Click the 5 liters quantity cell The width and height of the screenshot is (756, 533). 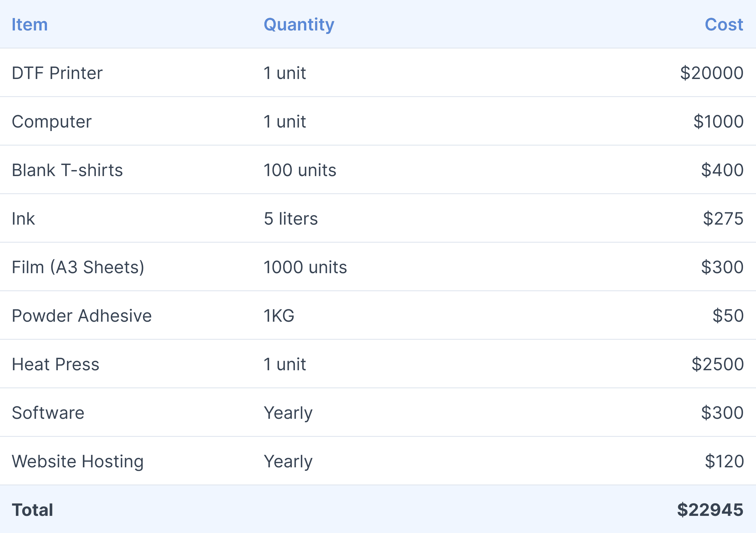point(291,219)
